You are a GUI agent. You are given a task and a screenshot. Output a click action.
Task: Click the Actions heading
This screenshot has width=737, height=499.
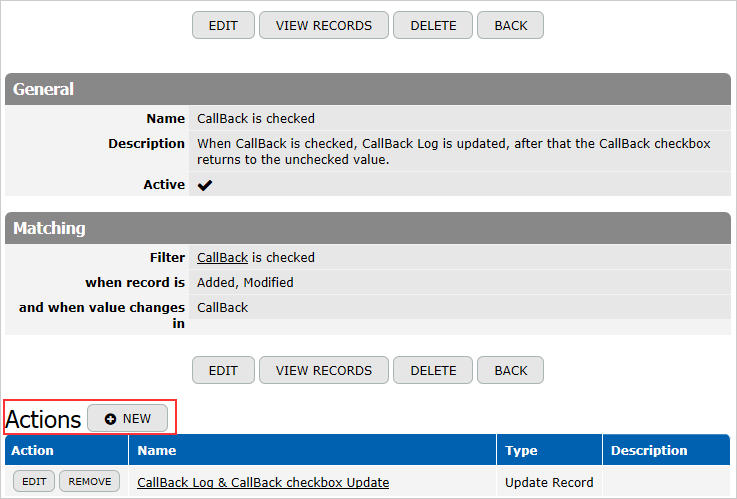coord(43,419)
